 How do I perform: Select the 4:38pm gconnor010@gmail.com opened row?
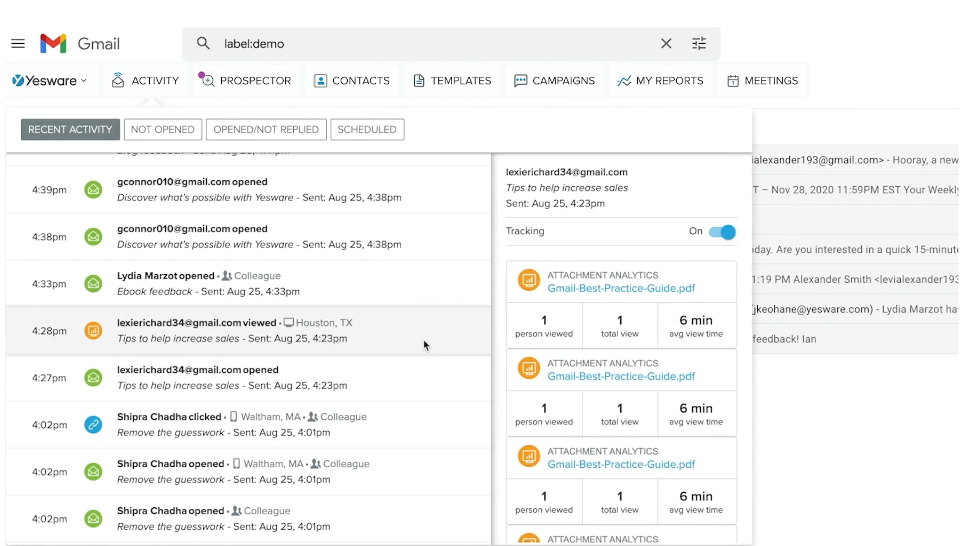point(248,237)
